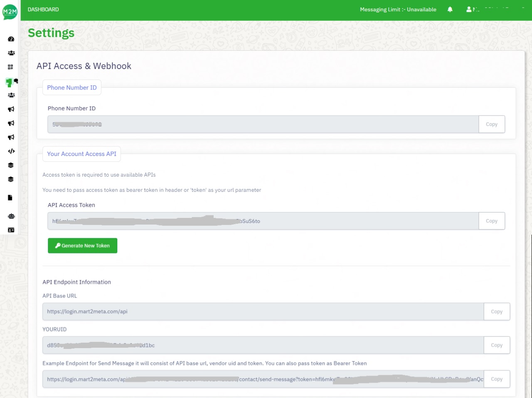Screen dimensions: 532x398
Task: Click the document page icon in sidebar
Action: [11, 197]
